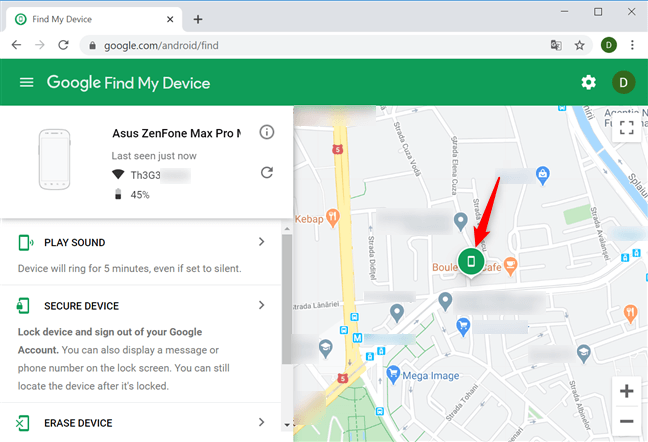Toggle fullscreen map view
Viewport: 648px width, 442px height.
(x=627, y=128)
